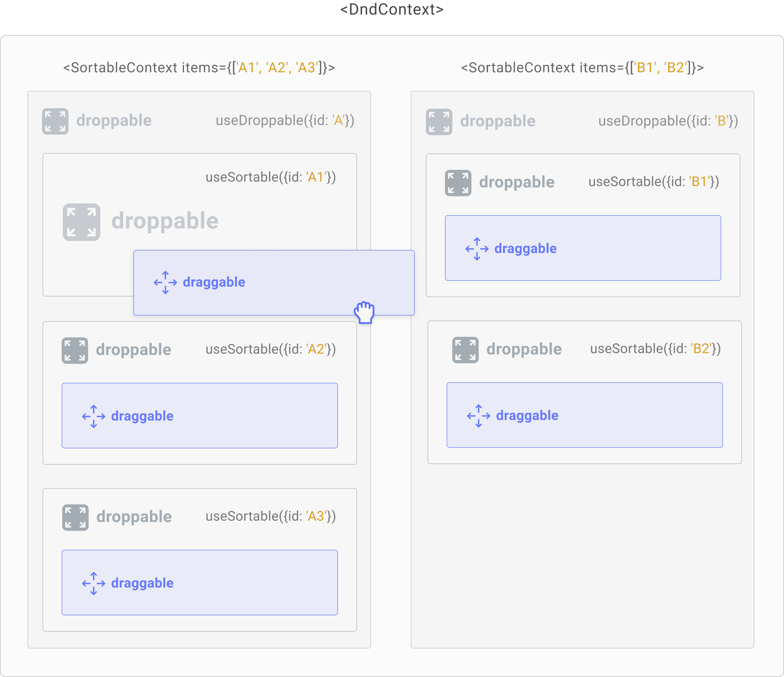Viewport: 784px width, 677px height.
Task: Select the draggable card inside B1
Action: click(583, 248)
